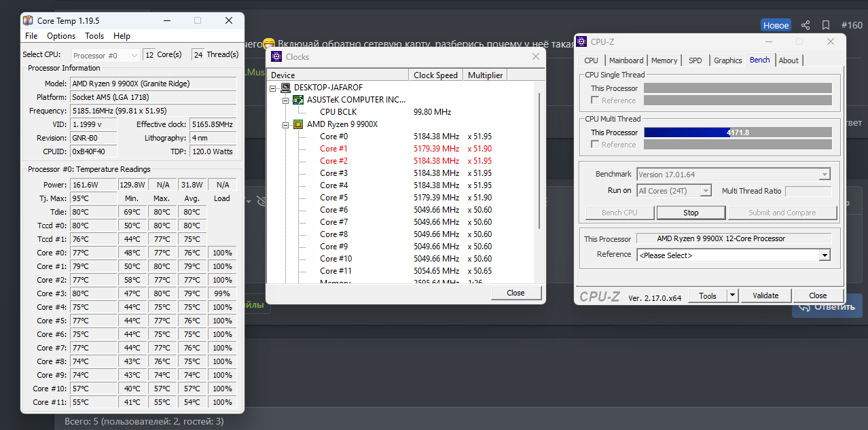Click the Core Temp thermometer icon in title bar
This screenshot has height=430, width=868.
(x=28, y=20)
